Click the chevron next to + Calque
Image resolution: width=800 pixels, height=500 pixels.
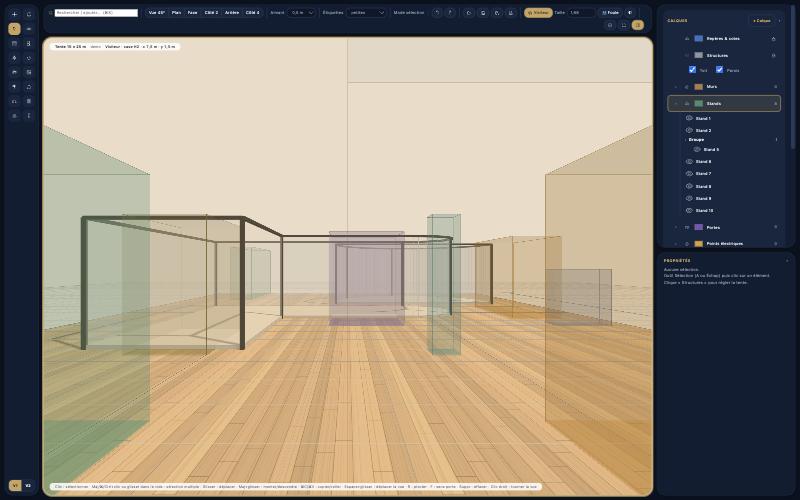pos(779,21)
